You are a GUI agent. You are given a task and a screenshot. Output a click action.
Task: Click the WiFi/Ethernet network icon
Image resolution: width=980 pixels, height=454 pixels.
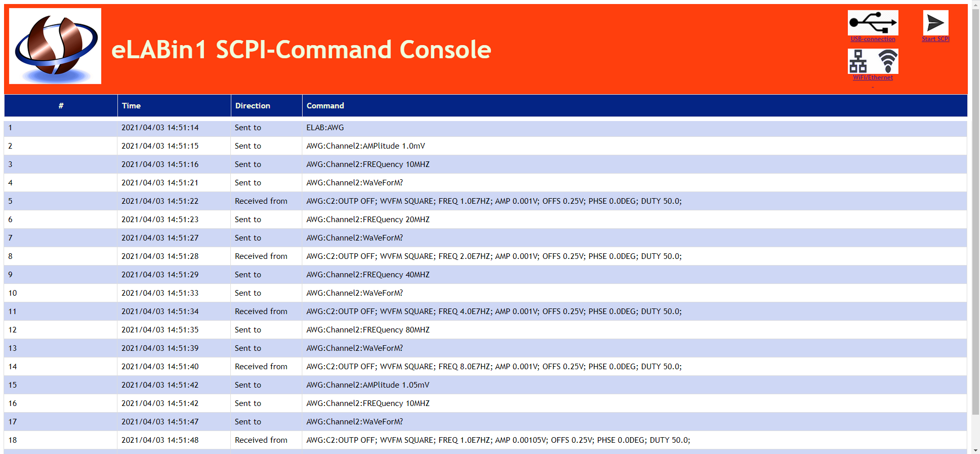tap(872, 61)
